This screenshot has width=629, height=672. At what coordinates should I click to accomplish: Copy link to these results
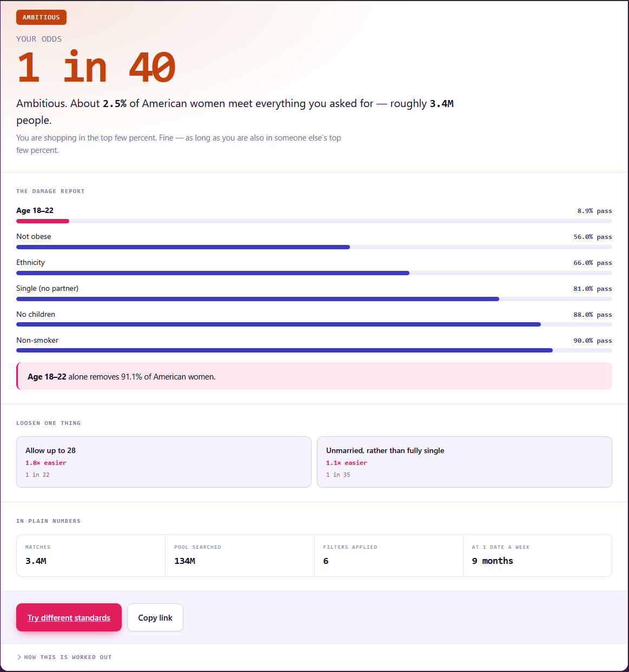pyautogui.click(x=155, y=617)
